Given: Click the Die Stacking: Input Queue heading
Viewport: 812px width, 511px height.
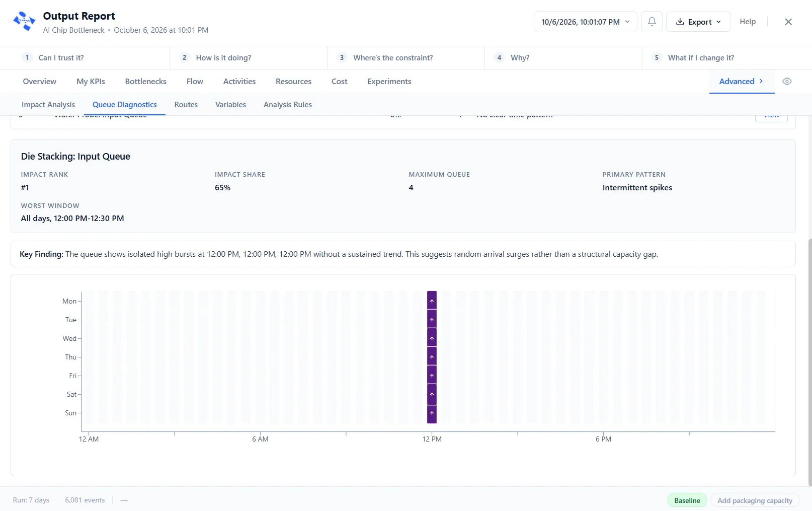Looking at the screenshot, I should pos(75,157).
